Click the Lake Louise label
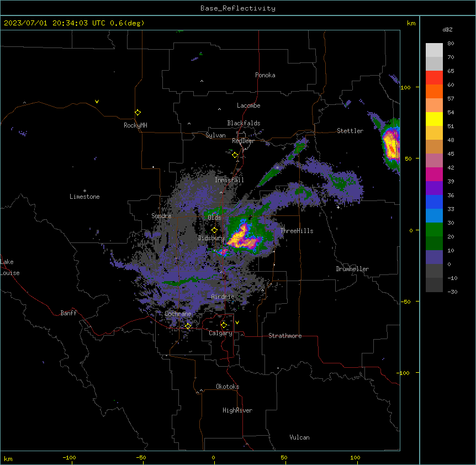This screenshot has width=476, height=465. [10, 267]
